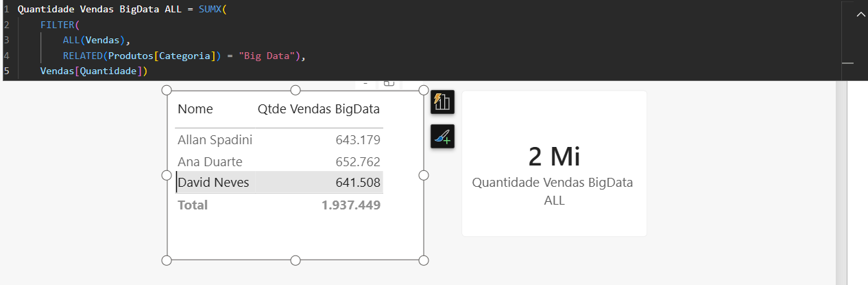Open the build visual lightning chart icon
The width and height of the screenshot is (868, 285).
pyautogui.click(x=442, y=102)
